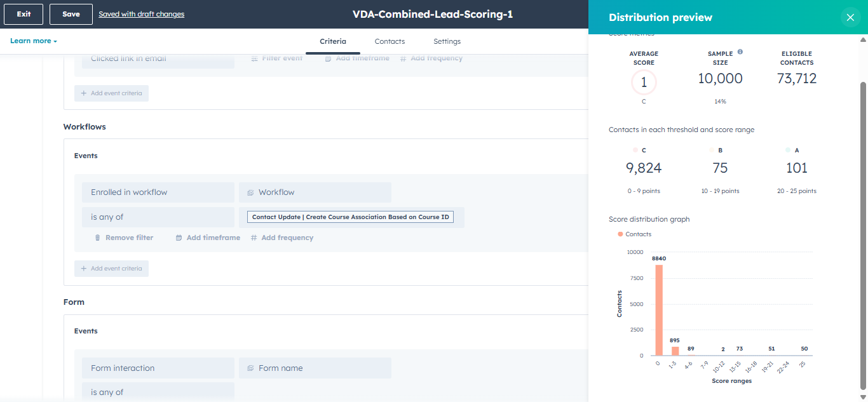Open the Saved with draft changes link
This screenshot has height=402, width=868.
pyautogui.click(x=142, y=14)
